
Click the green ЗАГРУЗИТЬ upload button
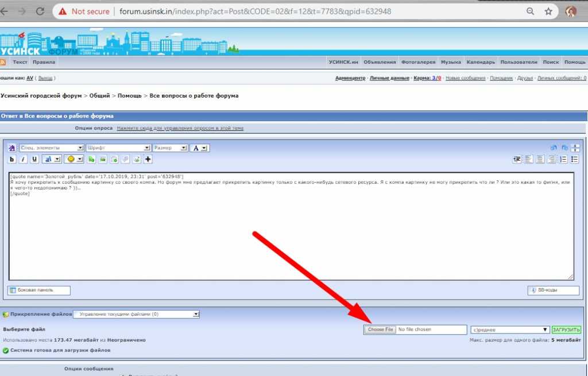coord(566,330)
